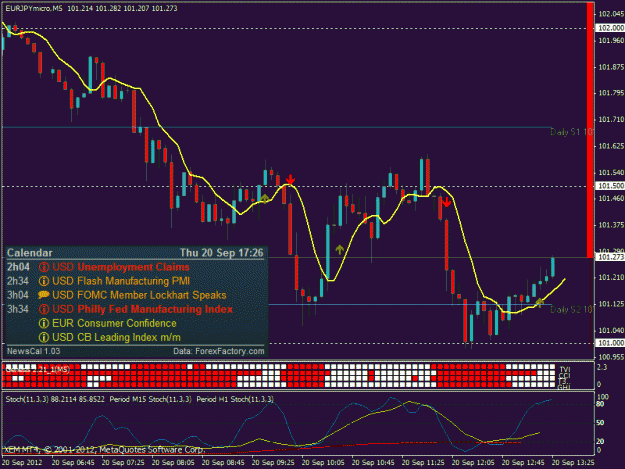The height and width of the screenshot is (469, 625).
Task: Click the 20 Sep 10:45 time axis label
Action: (x=373, y=463)
